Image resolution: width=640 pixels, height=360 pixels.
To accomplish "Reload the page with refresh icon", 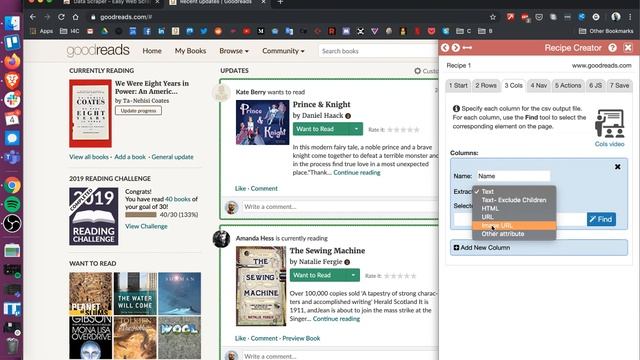I will 61,17.
